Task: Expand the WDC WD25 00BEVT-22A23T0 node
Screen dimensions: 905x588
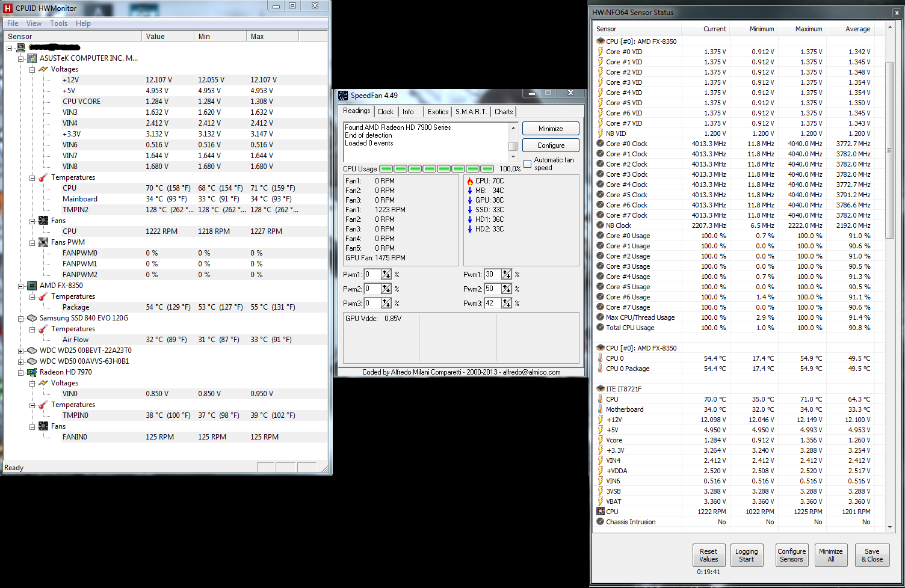Action: coord(20,351)
